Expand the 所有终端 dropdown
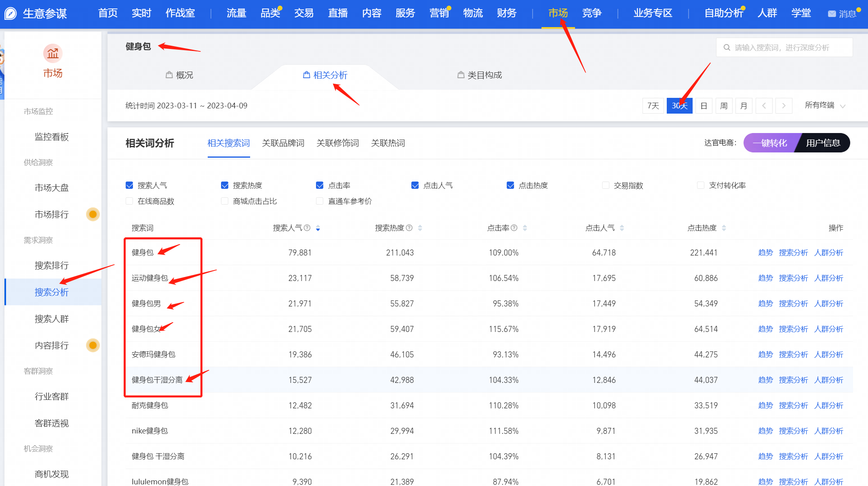868x486 pixels. (825, 106)
